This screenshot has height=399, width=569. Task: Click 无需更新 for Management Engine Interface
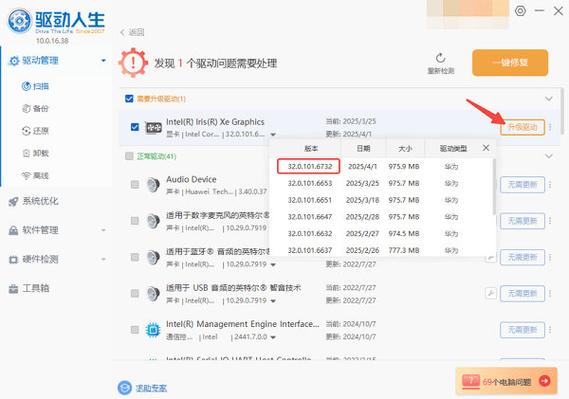pyautogui.click(x=522, y=330)
